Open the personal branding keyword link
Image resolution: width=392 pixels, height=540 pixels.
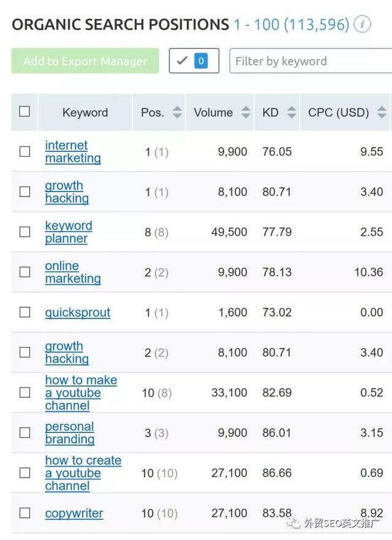pos(70,432)
